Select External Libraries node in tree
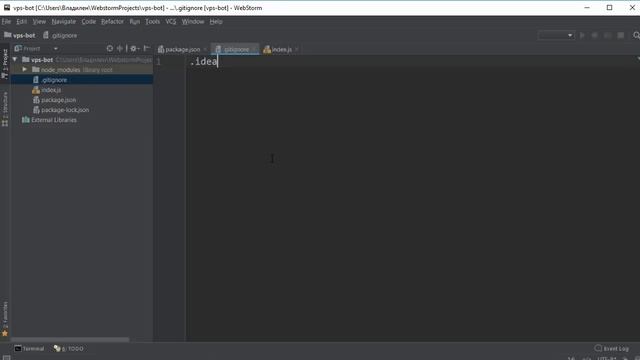The image size is (640, 360). (x=82, y=120)
